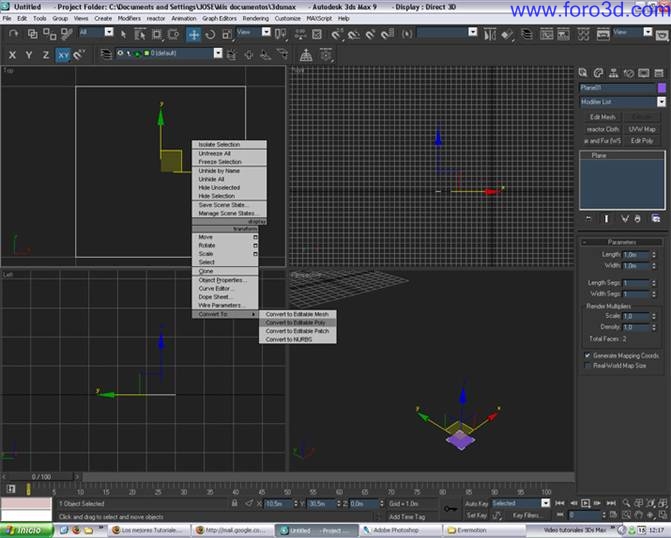Click the Undo arrow icon
Screen dimensions: 671x538
point(13,33)
